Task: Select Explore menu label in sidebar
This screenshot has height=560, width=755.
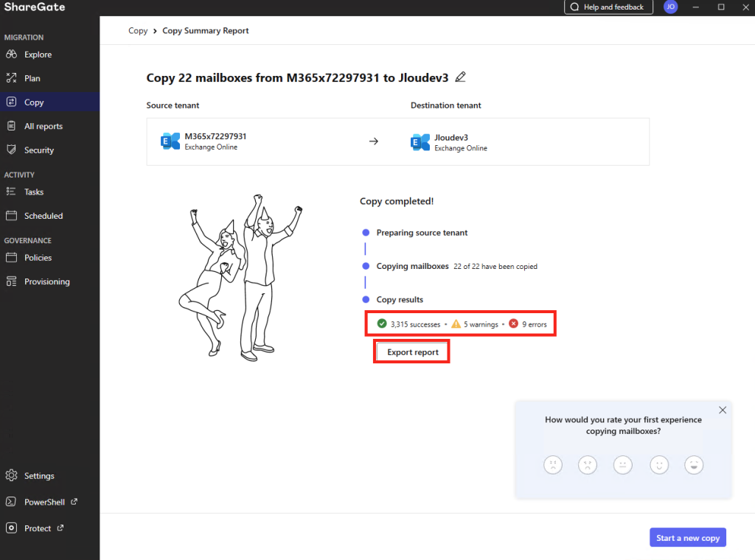Action: click(38, 55)
